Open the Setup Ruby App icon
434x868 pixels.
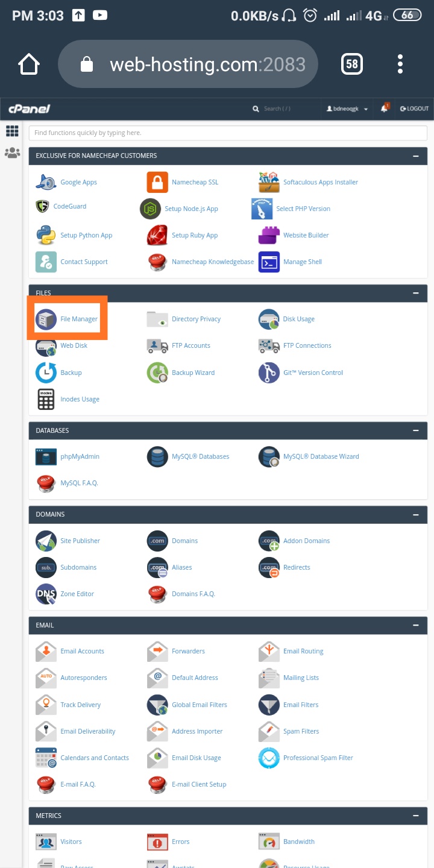157,235
